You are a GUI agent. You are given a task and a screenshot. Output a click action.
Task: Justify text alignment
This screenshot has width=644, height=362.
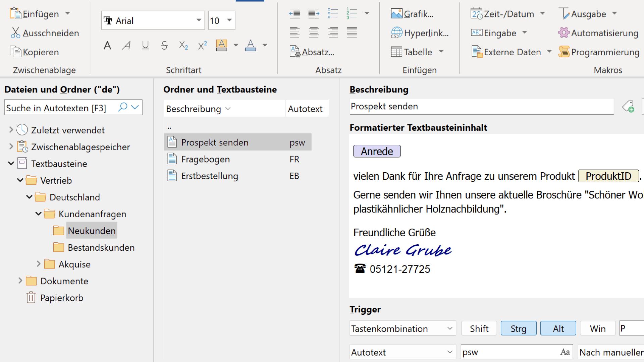pos(352,33)
